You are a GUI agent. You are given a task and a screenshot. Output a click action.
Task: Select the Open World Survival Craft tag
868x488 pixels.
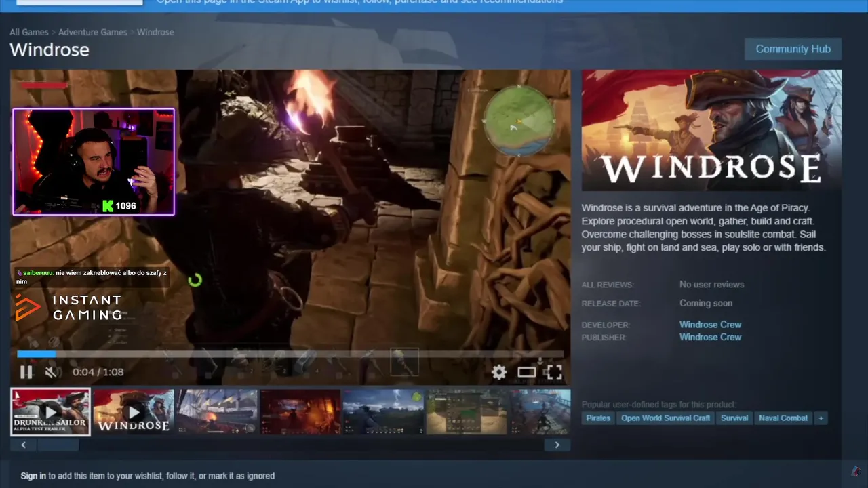pyautogui.click(x=665, y=418)
